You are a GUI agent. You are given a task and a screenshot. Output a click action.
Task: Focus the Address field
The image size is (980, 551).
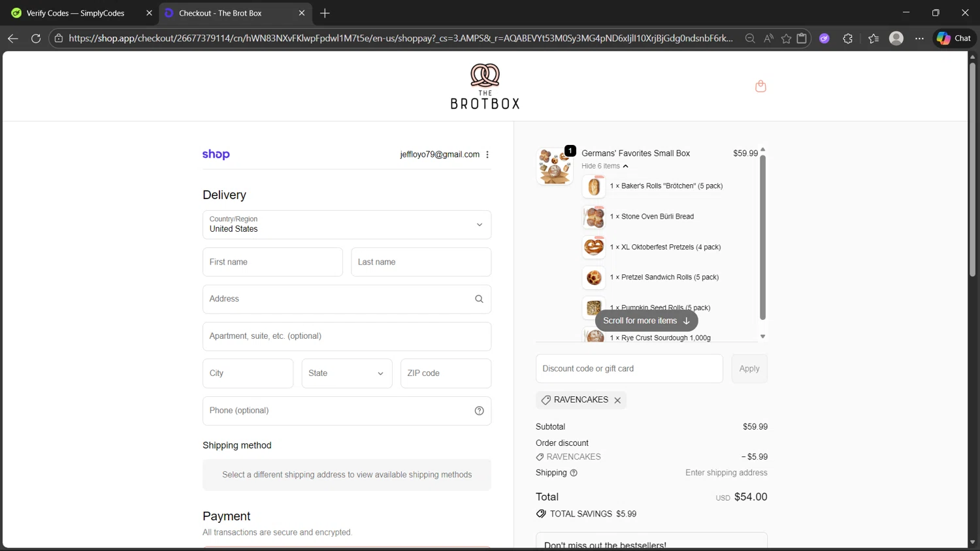tap(347, 299)
